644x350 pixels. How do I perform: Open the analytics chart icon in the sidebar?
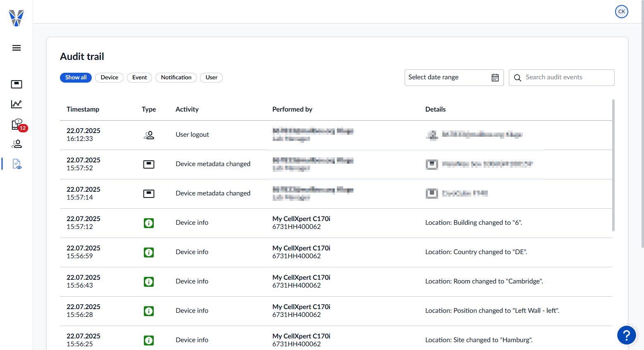point(16,104)
